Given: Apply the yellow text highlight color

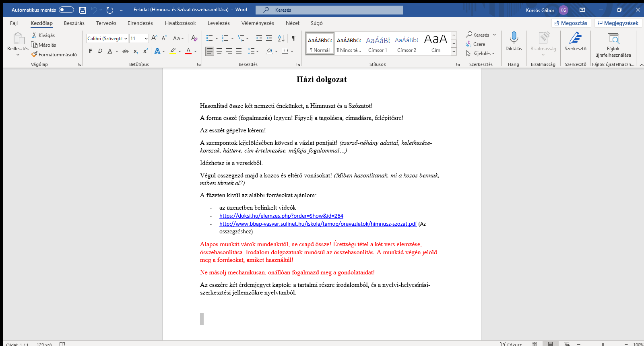Looking at the screenshot, I should pos(173,51).
